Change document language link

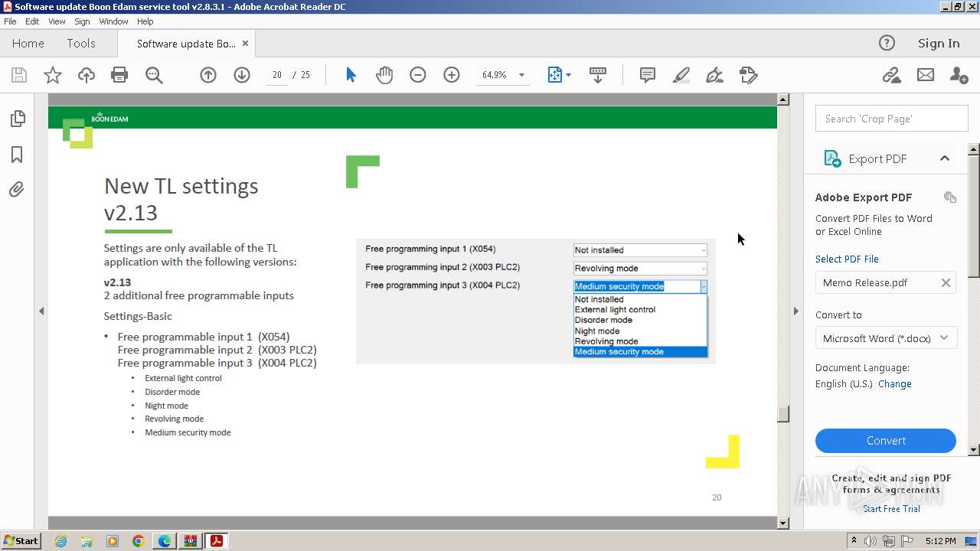click(894, 384)
